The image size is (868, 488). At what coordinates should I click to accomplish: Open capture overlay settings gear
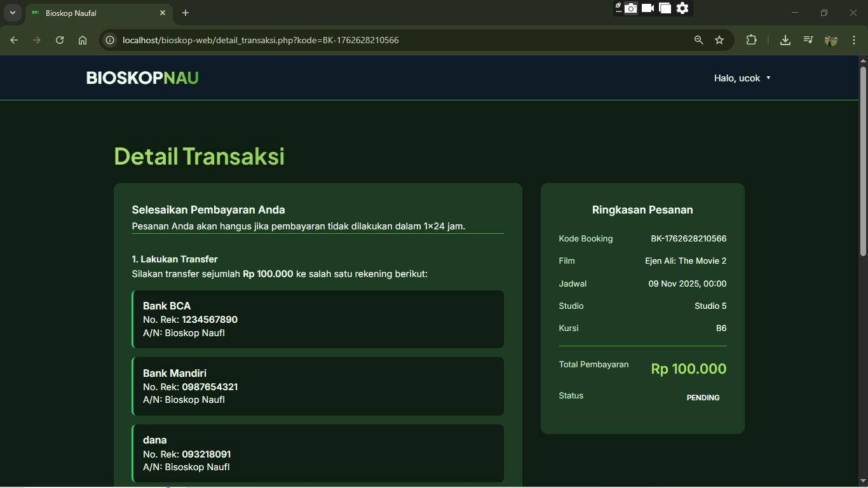682,8
